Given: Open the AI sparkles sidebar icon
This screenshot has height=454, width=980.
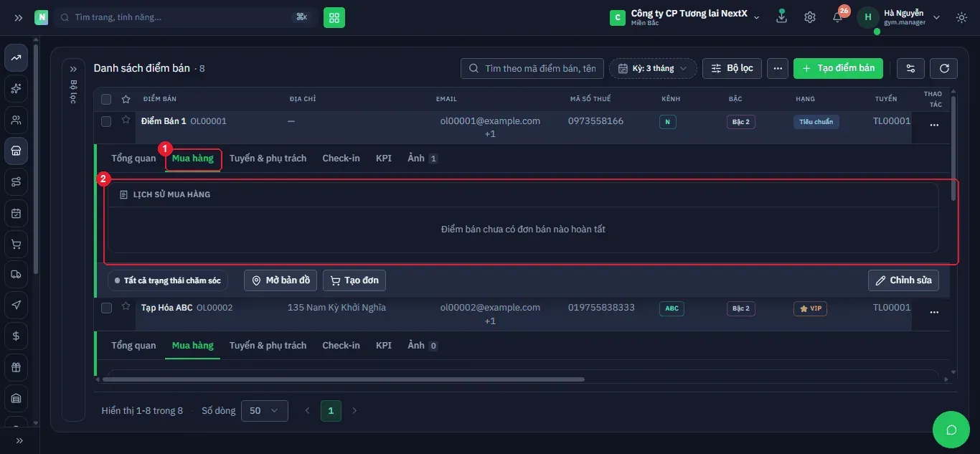Looking at the screenshot, I should point(16,89).
